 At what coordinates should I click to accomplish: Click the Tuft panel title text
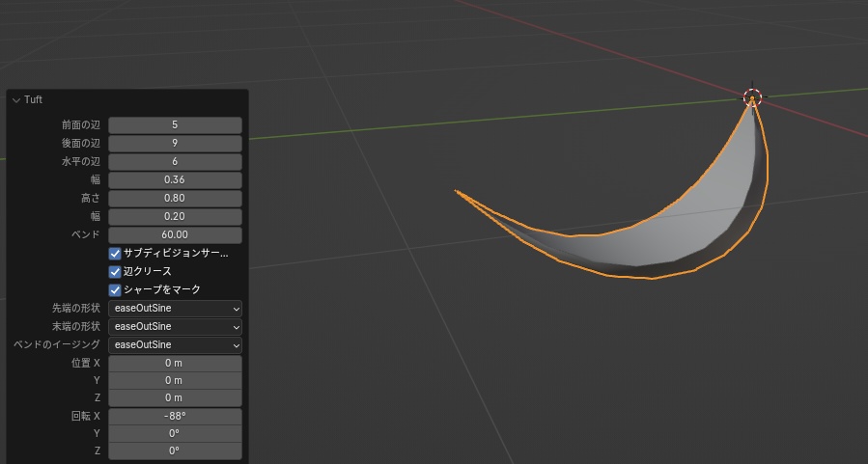pos(33,99)
